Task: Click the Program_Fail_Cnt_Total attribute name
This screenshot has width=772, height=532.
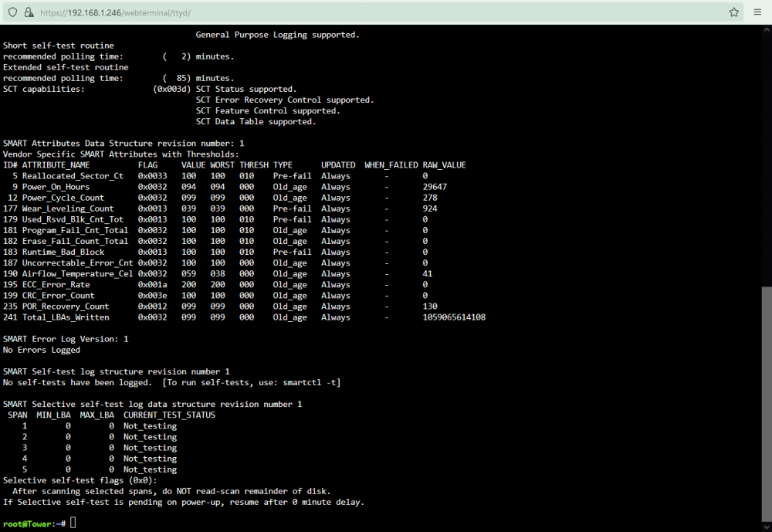Action: (75, 230)
